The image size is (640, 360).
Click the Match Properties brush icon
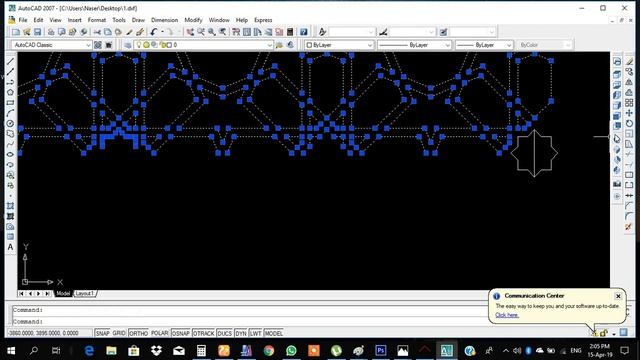click(129, 32)
